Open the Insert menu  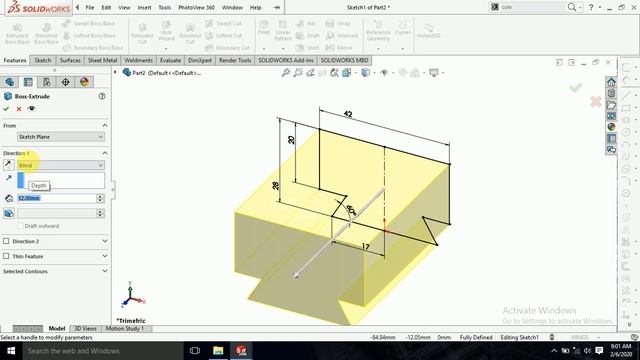(x=144, y=7)
